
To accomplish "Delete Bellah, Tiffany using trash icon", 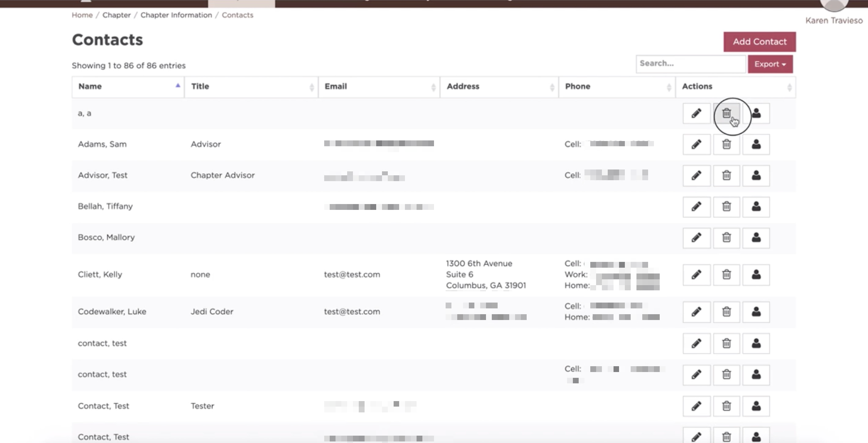I will pos(726,207).
